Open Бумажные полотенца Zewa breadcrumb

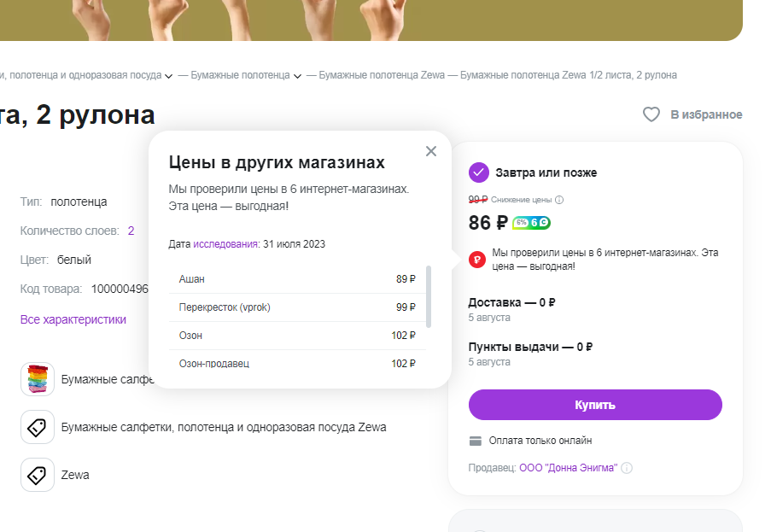(382, 75)
